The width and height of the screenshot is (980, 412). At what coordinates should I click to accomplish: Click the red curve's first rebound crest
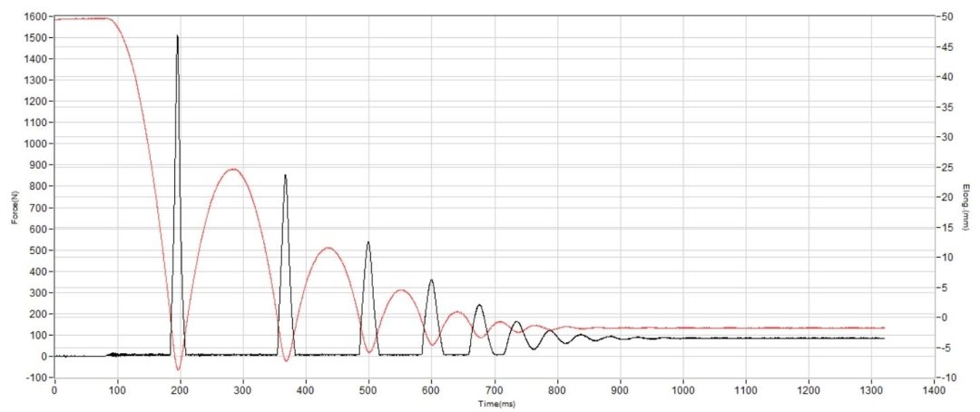coord(233,170)
